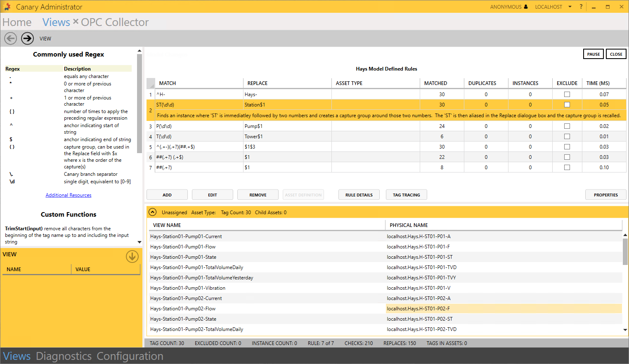Open the LOCALHOST dropdown arrow
Image resolution: width=629 pixels, height=364 pixels.
point(570,7)
